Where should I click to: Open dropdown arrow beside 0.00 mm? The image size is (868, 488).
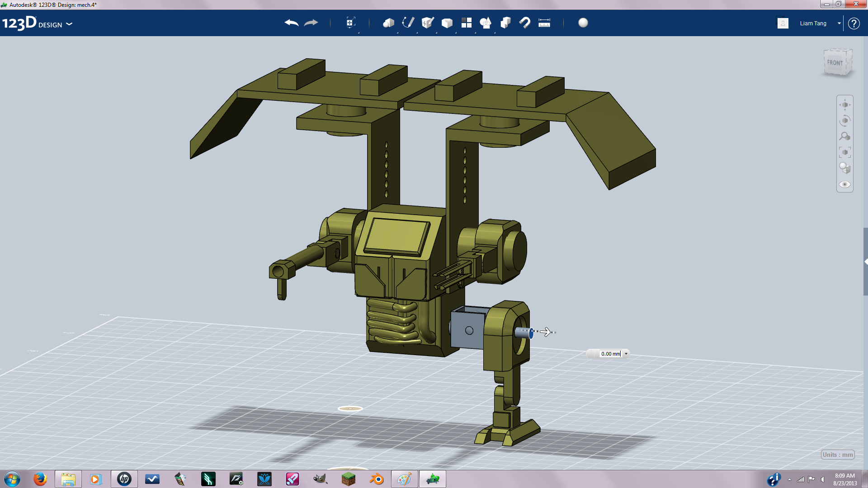pyautogui.click(x=626, y=354)
